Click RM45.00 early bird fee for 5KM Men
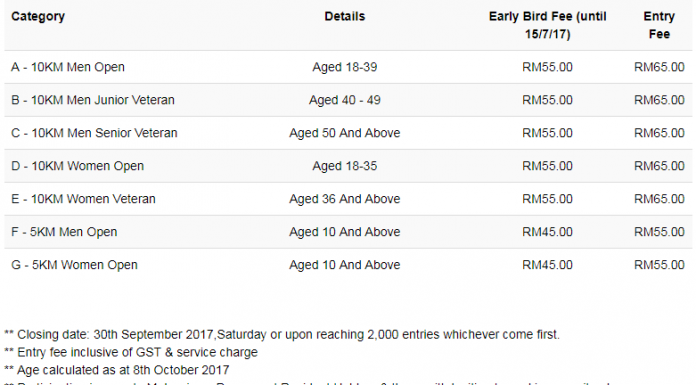 pyautogui.click(x=547, y=232)
